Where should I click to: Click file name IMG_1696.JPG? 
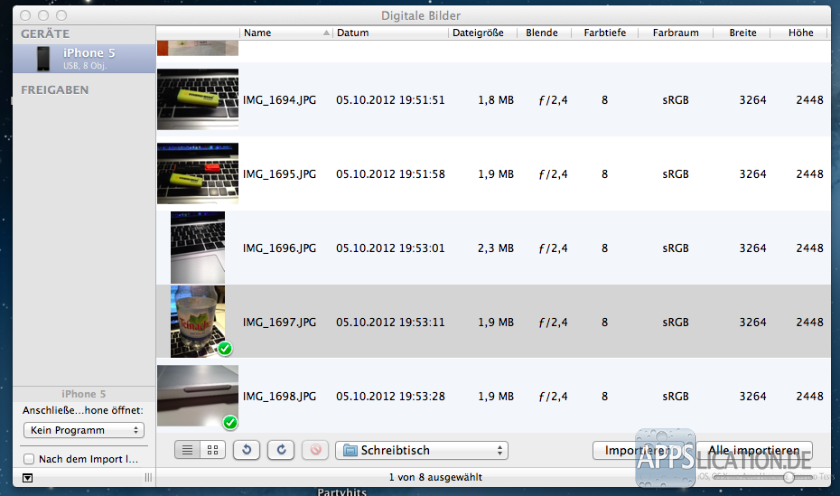[279, 248]
